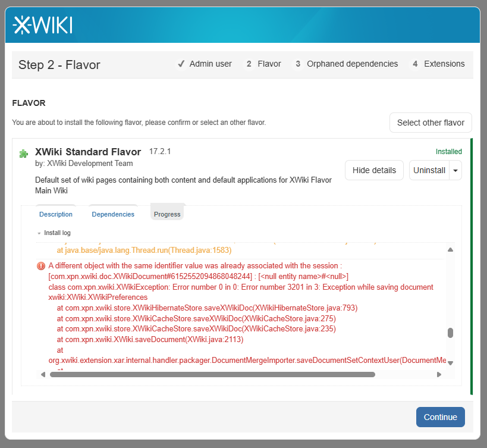Click the red error icon in install log
487x448 pixels.
(x=41, y=266)
